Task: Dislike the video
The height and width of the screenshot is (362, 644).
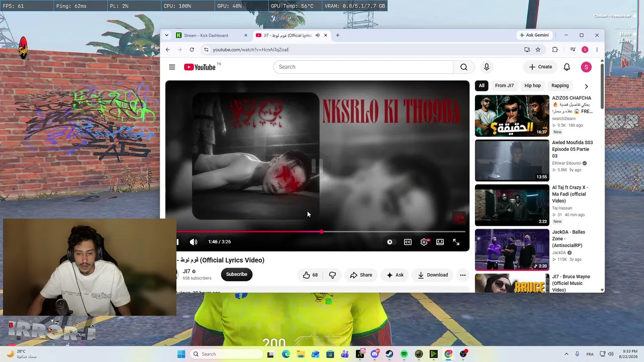Action: (x=332, y=275)
